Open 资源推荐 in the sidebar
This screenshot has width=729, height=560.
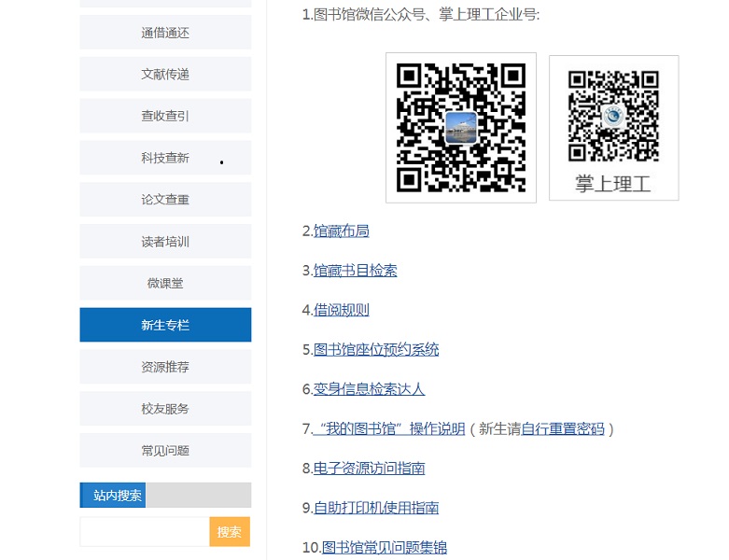pyautogui.click(x=165, y=367)
